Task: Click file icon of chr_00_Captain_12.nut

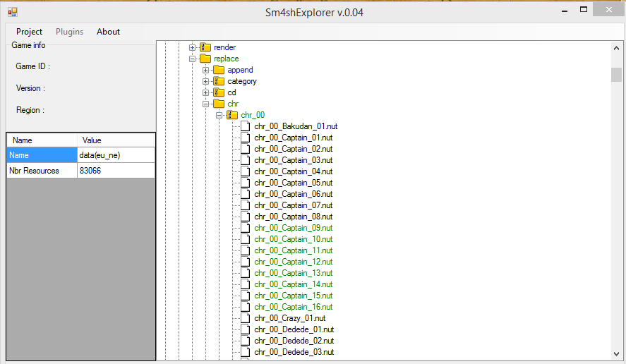Action: point(246,262)
